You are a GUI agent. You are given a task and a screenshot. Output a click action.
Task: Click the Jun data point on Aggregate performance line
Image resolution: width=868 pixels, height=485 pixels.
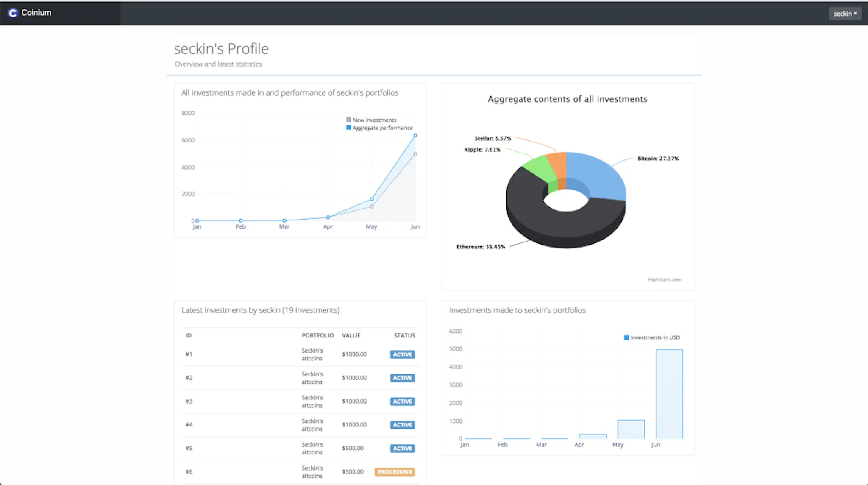tap(415, 135)
